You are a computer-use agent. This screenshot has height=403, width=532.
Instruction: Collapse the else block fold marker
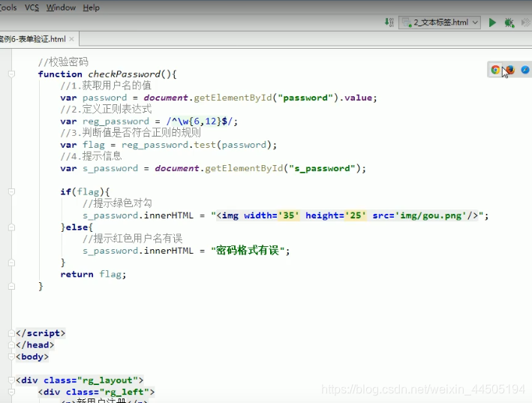(11, 227)
